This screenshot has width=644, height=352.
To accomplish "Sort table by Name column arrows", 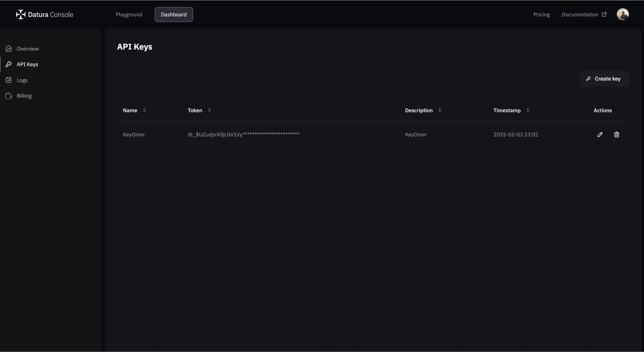I will 144,110.
